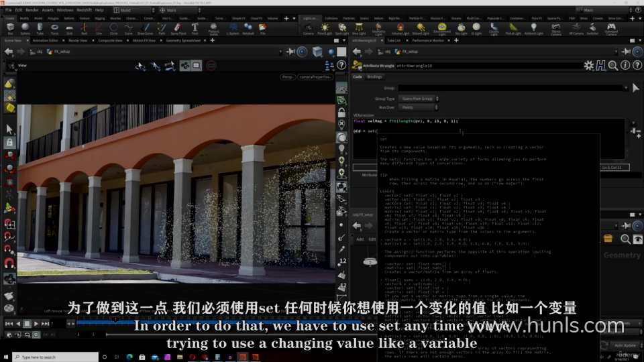Image resolution: width=644 pixels, height=362 pixels.
Task: Click the Add button in network pane
Action: point(360,239)
